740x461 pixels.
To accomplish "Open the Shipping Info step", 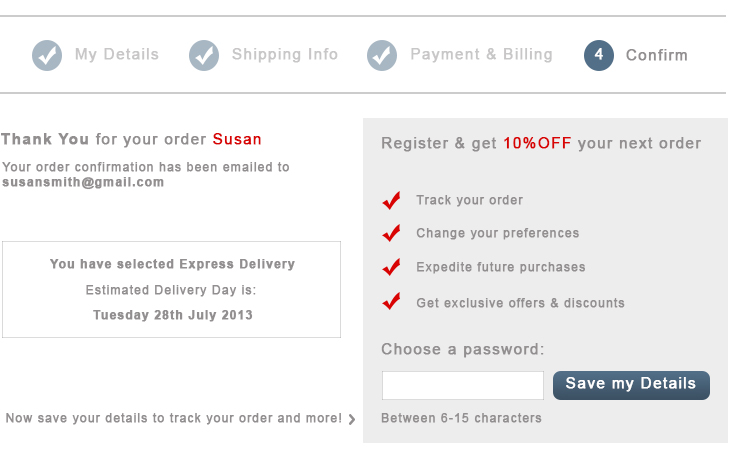I will 285,54.
